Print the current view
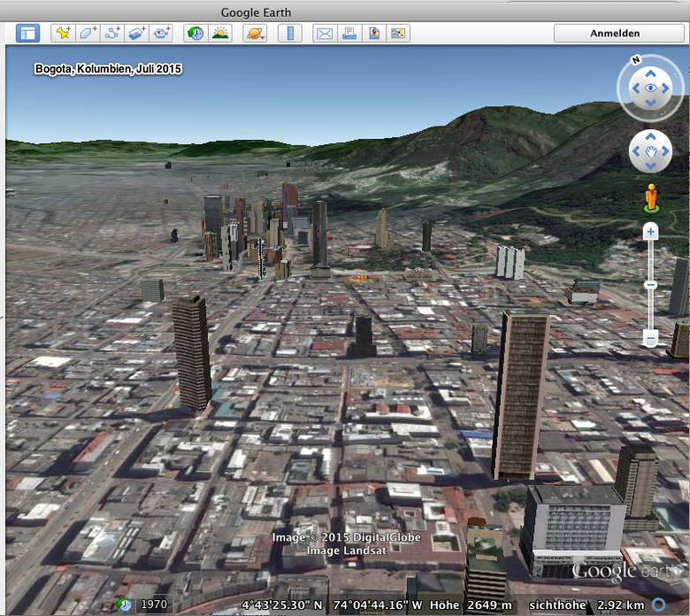Image resolution: width=690 pixels, height=616 pixels. pyautogui.click(x=349, y=34)
